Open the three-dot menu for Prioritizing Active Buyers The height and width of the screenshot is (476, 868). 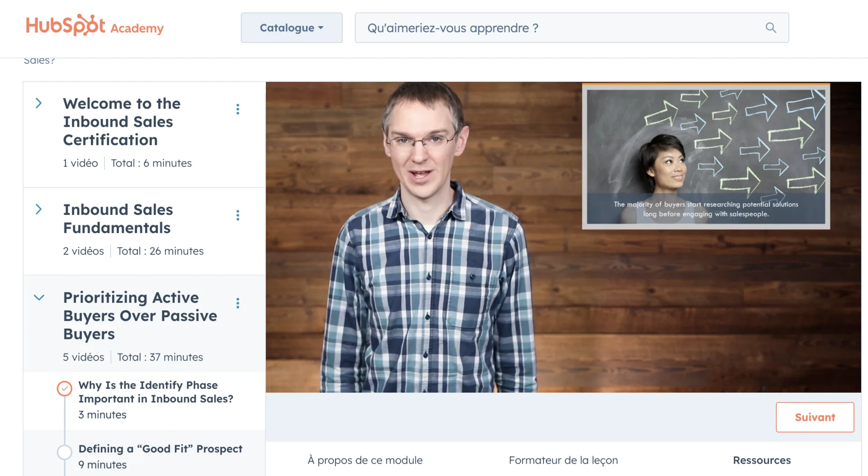pos(238,303)
